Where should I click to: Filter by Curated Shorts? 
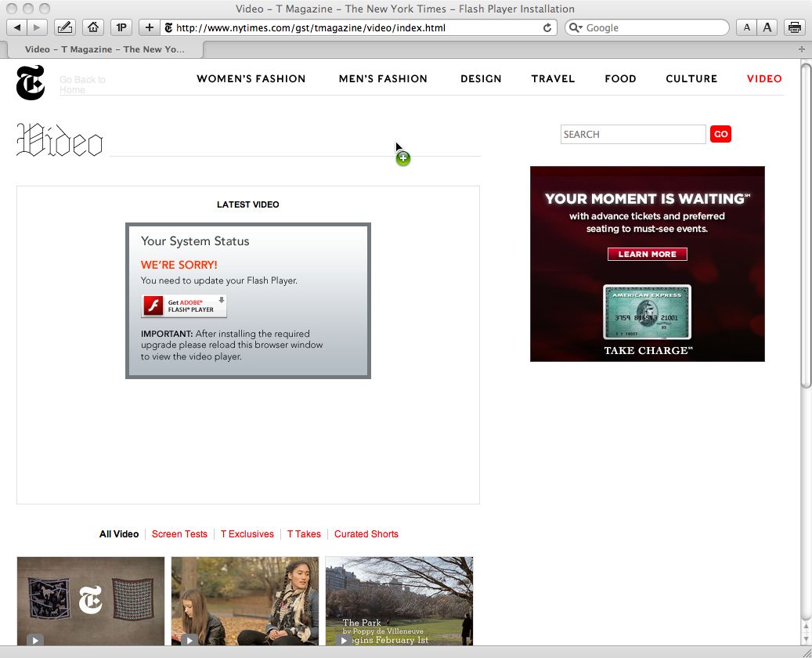point(366,534)
